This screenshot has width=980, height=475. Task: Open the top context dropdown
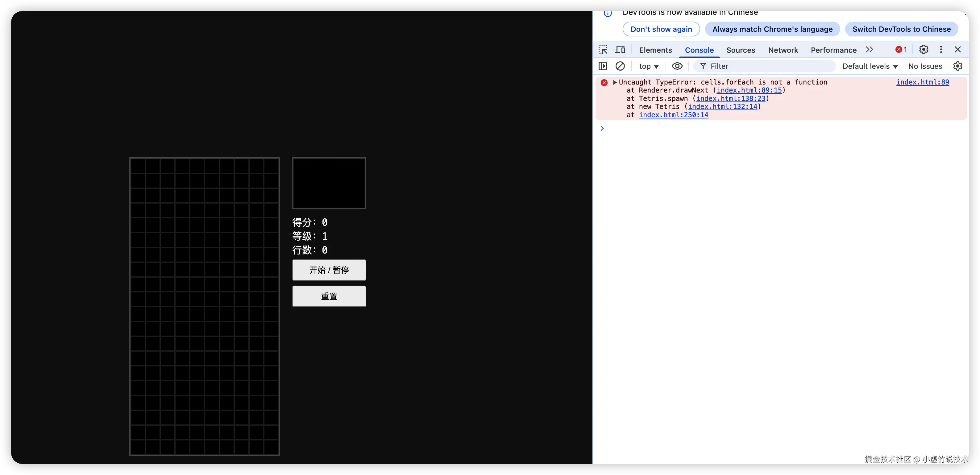pyautogui.click(x=649, y=66)
